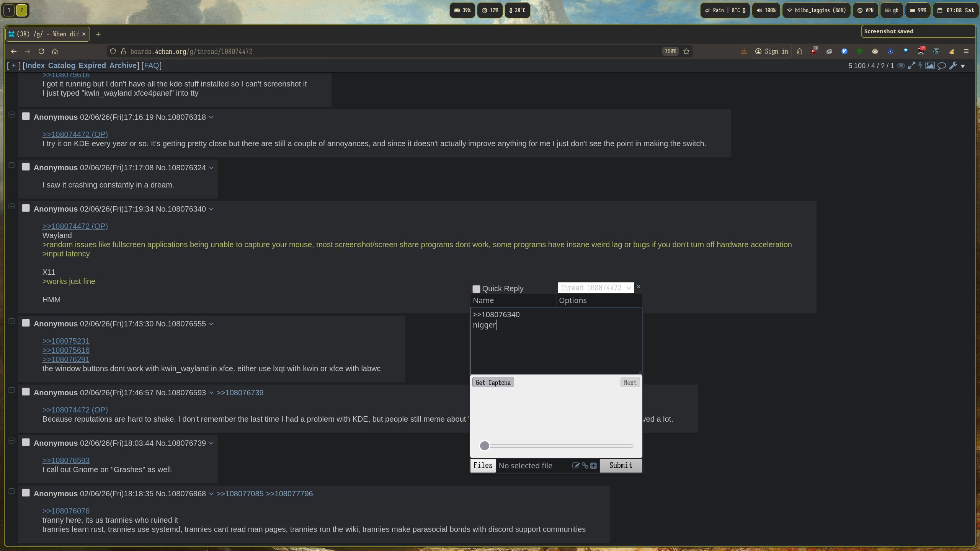Open settings via wrench icon
Screen dimensions: 980x551
(x=953, y=66)
